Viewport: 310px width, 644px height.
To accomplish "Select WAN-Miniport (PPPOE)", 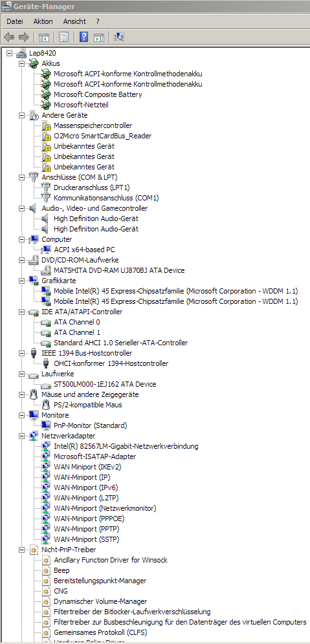I will point(89,519).
